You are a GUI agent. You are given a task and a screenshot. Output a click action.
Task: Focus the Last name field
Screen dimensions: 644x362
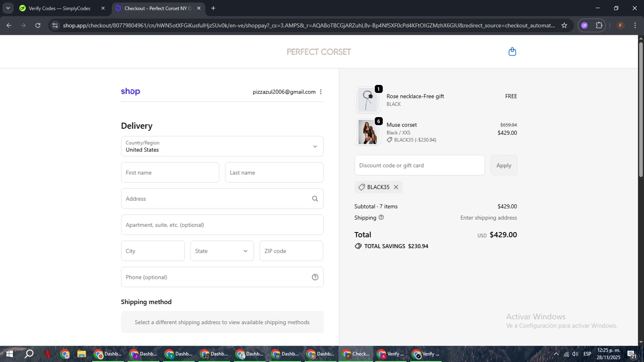274,172
